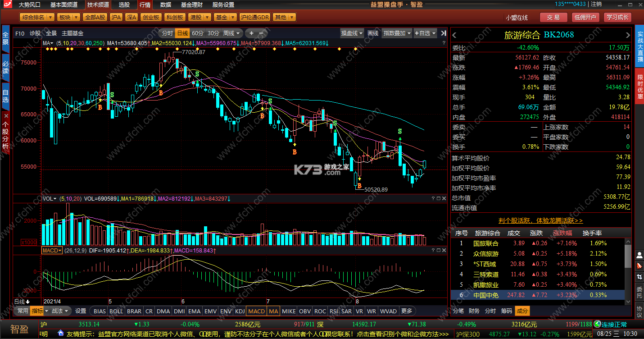Sort constituents by 换手率 column header
644x339 pixels.
(592, 233)
